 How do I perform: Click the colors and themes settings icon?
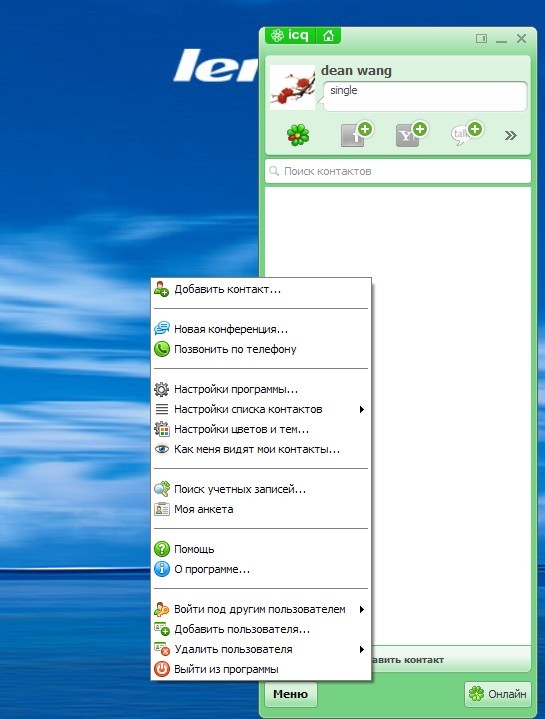[161, 429]
